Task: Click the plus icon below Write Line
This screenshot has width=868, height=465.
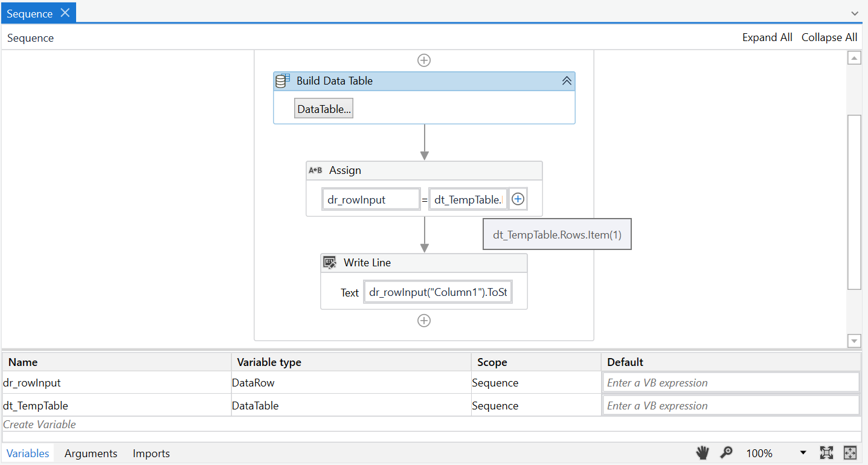Action: [x=424, y=321]
